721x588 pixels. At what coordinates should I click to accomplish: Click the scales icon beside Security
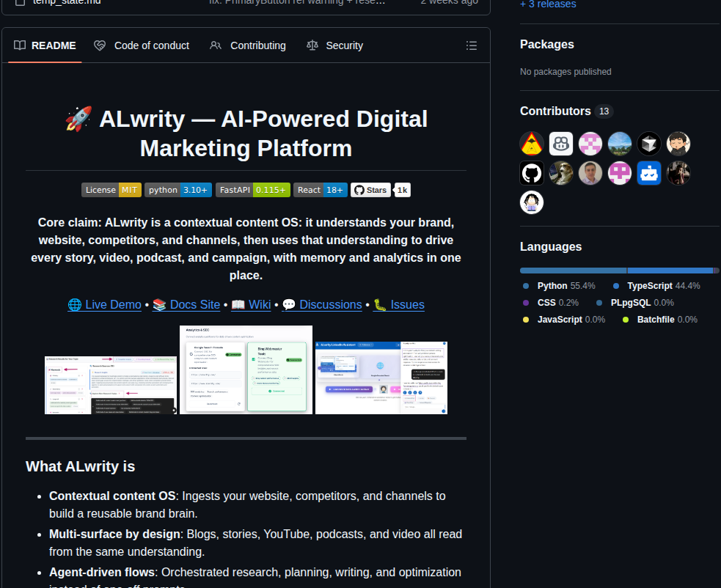point(312,45)
